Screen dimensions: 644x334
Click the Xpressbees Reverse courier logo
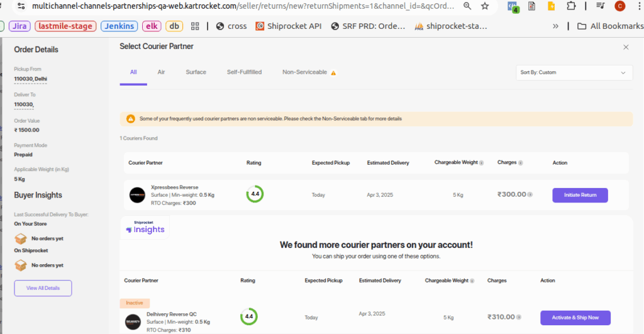pyautogui.click(x=137, y=195)
